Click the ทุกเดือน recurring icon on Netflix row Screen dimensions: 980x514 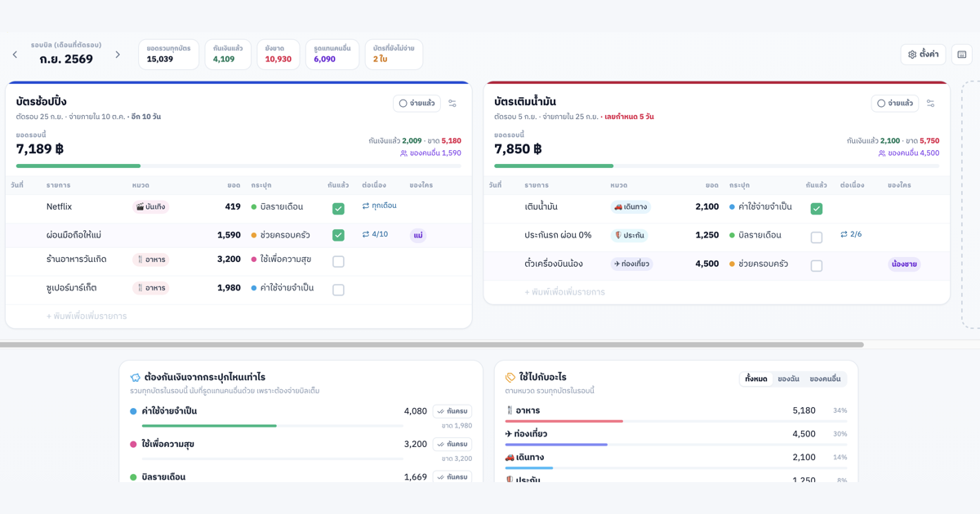point(380,206)
